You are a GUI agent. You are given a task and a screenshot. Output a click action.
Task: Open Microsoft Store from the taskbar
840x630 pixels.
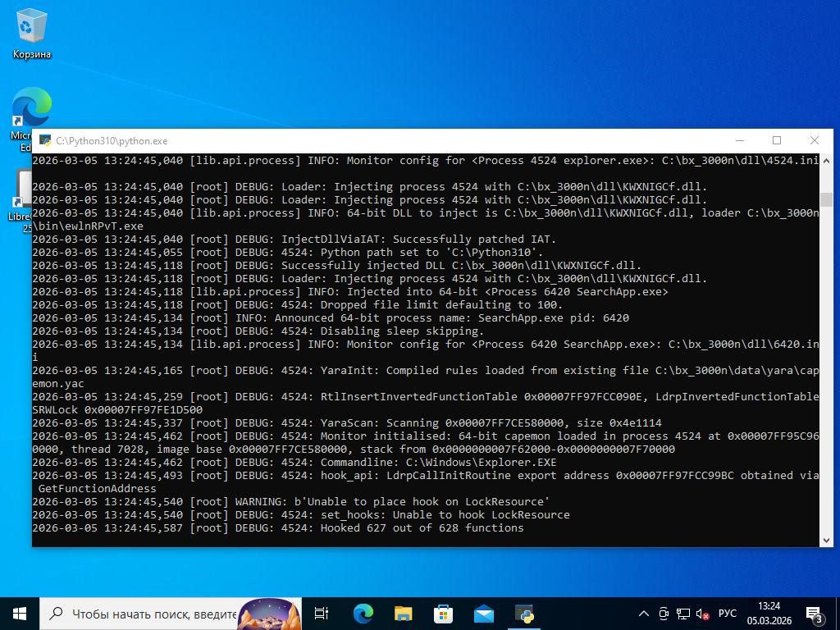443,614
